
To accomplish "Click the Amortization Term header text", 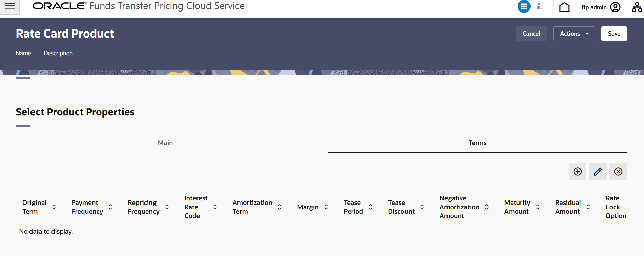I will (x=252, y=207).
